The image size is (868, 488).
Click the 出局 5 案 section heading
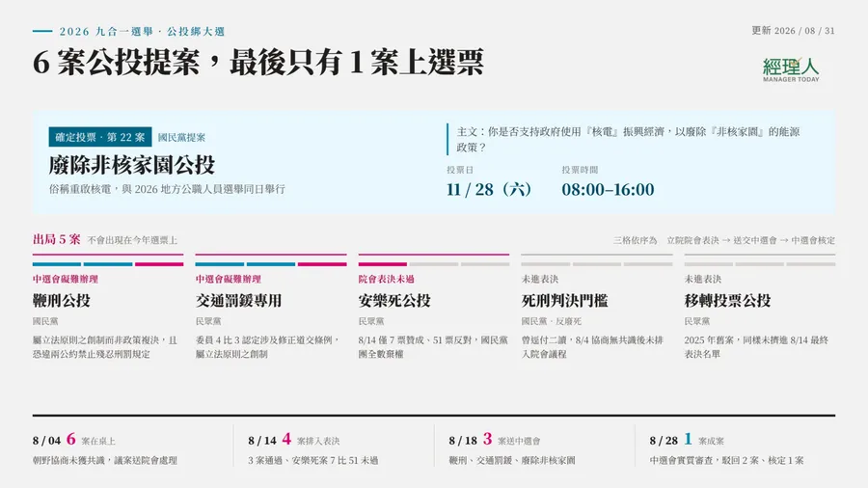(57, 239)
